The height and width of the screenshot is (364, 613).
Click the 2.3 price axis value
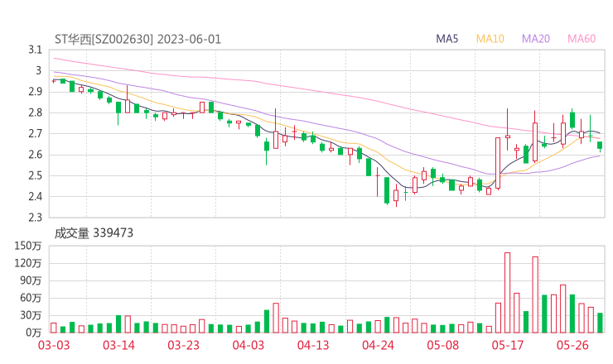tap(35, 217)
